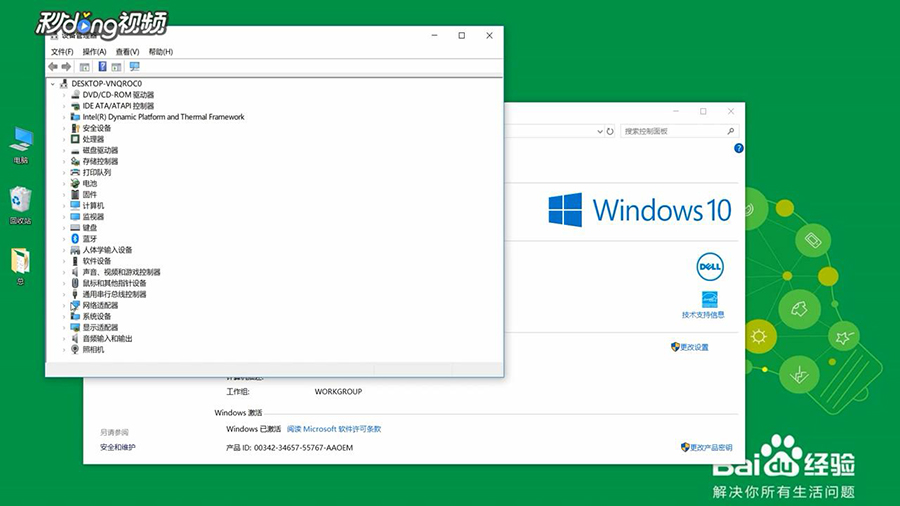This screenshot has height=506, width=900.
Task: Select the 照相机 camera icon
Action: [75, 349]
